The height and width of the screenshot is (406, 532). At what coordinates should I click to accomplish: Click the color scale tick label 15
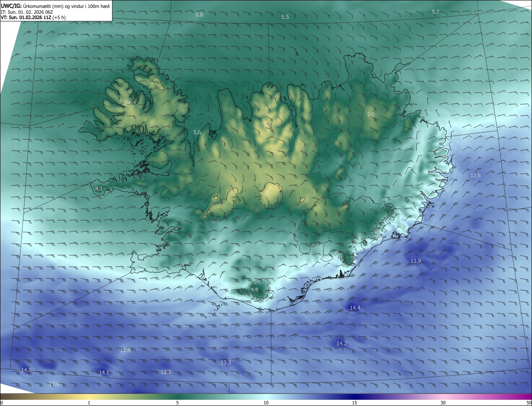click(x=355, y=403)
